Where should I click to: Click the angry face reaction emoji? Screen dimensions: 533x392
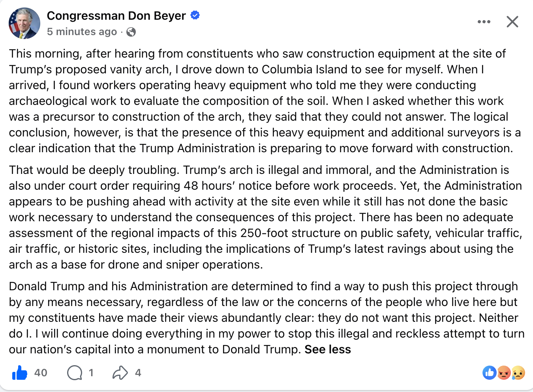pos(504,373)
